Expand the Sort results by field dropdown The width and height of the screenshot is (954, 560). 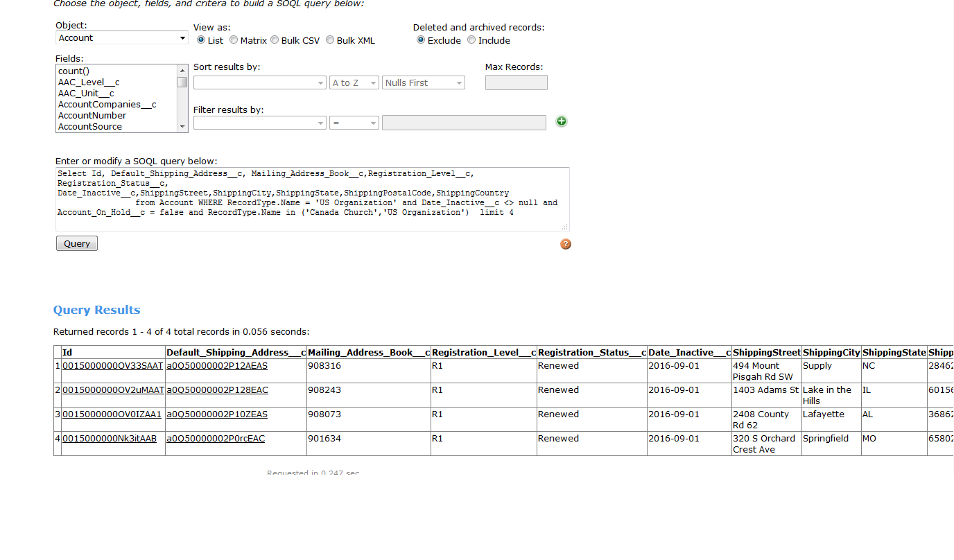[x=259, y=83]
